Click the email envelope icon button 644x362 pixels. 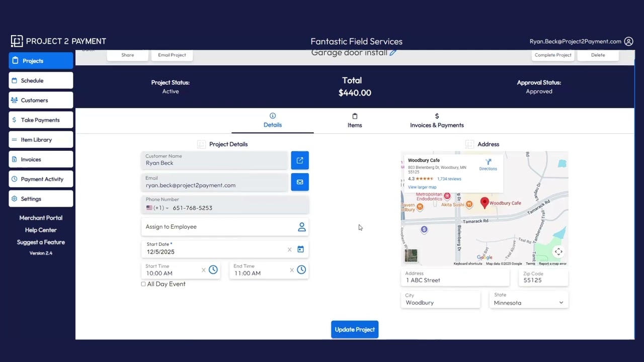(300, 182)
